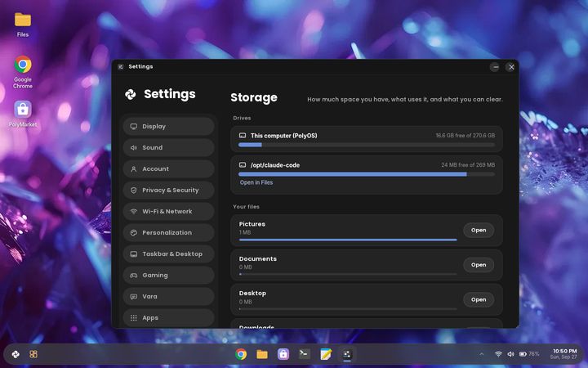Screen dimensions: 588x368
Task: Open the Personalization section
Action: click(169, 233)
